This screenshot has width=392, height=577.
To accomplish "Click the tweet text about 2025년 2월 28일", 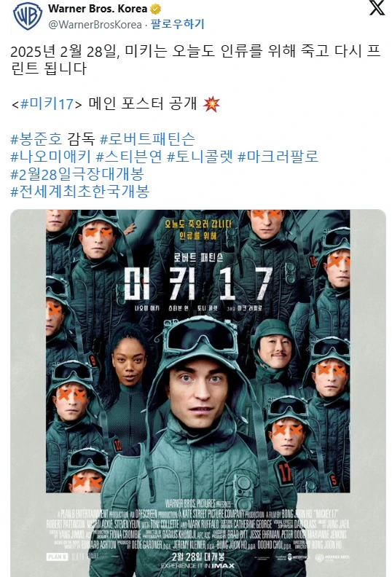I will point(195,60).
